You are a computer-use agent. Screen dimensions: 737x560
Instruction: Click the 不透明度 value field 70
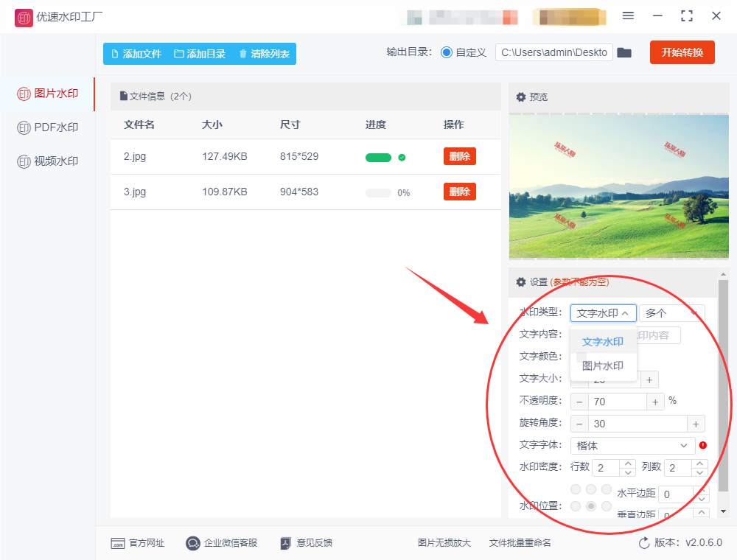pyautogui.click(x=617, y=402)
